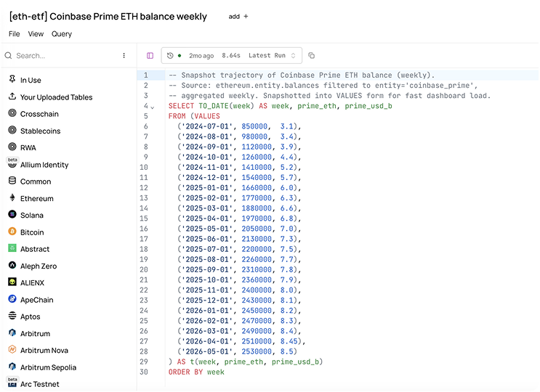Select the Aptos schema label
540x392 pixels.
pyautogui.click(x=31, y=317)
